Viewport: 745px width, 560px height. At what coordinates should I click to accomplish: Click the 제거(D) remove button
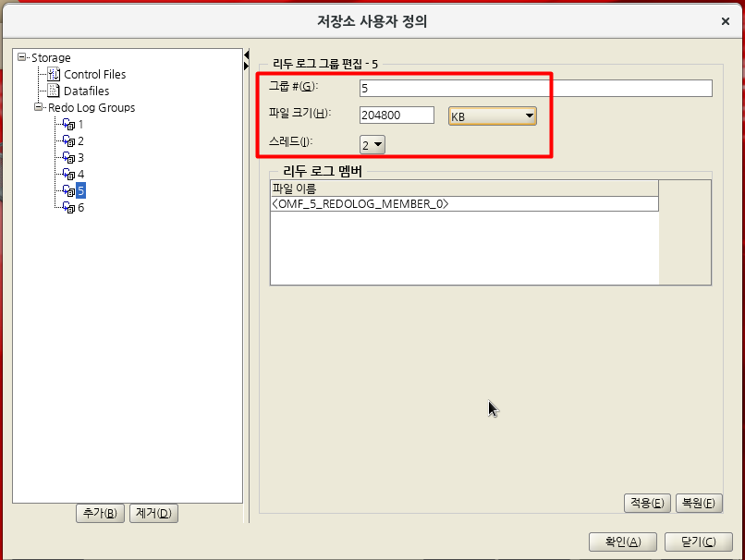point(153,514)
